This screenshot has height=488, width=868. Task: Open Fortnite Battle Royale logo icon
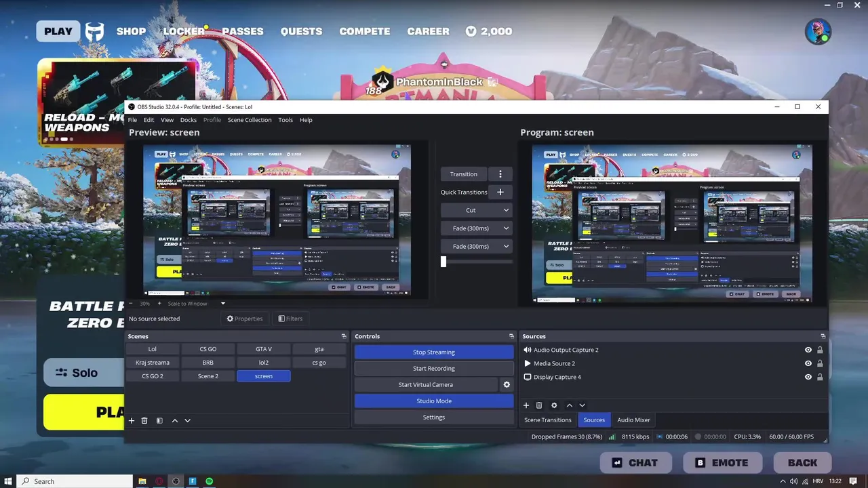[94, 31]
